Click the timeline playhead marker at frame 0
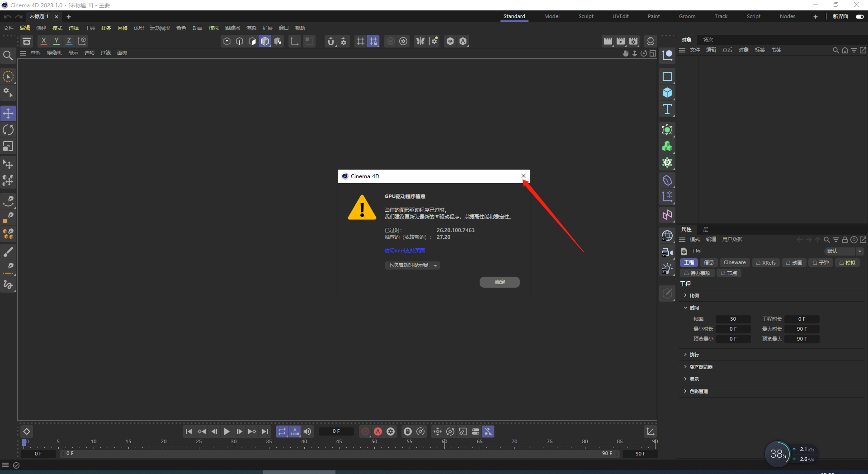The height and width of the screenshot is (474, 868). [x=24, y=442]
